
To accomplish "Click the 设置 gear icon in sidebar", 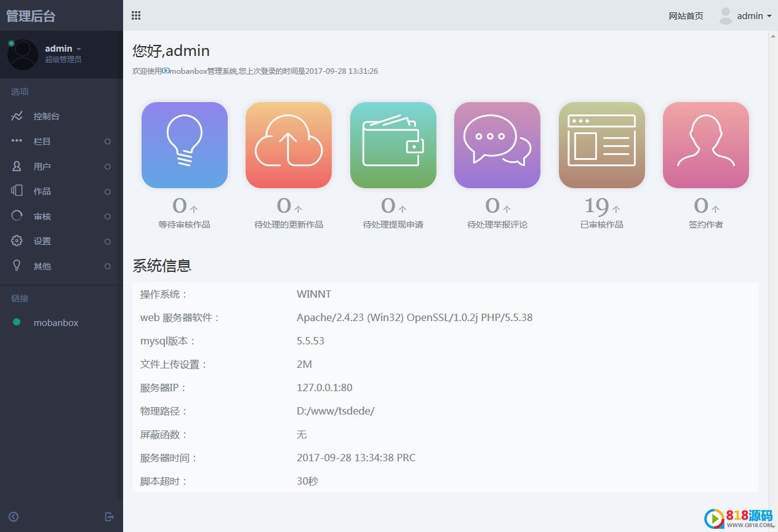I will pos(17,240).
